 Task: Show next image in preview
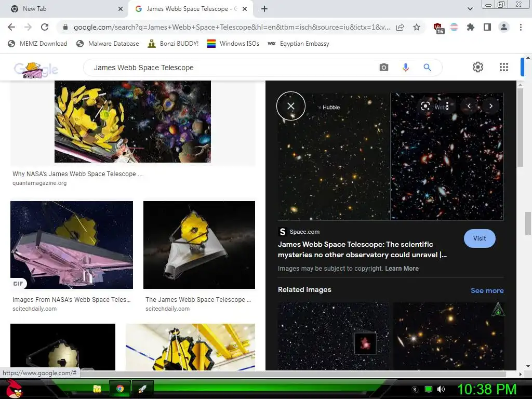click(x=490, y=106)
